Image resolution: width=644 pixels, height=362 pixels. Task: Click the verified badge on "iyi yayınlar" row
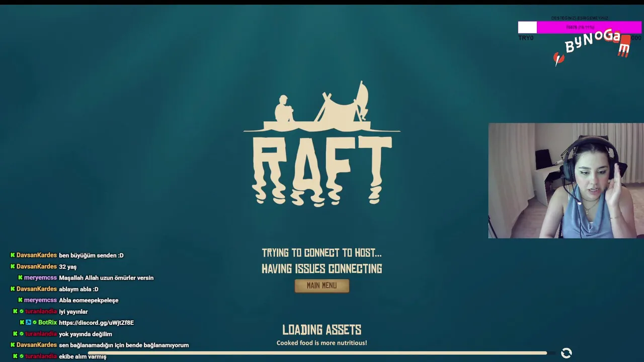(x=22, y=312)
